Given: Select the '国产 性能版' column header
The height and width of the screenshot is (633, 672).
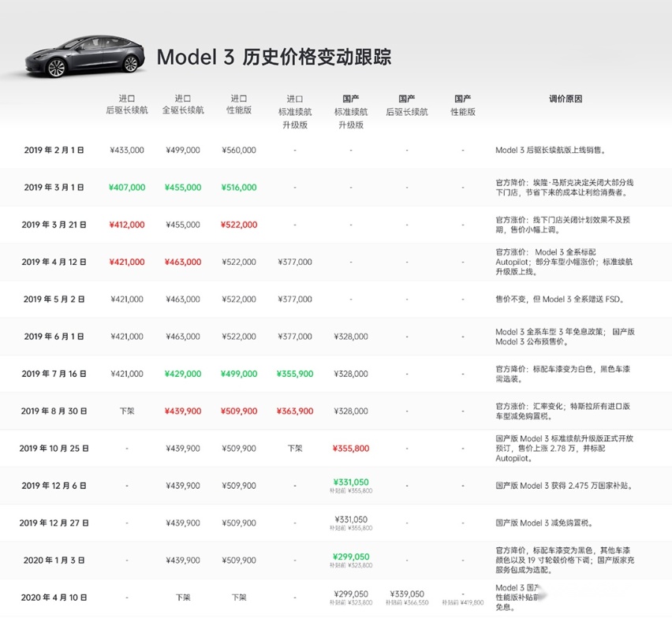Looking at the screenshot, I should (463, 106).
